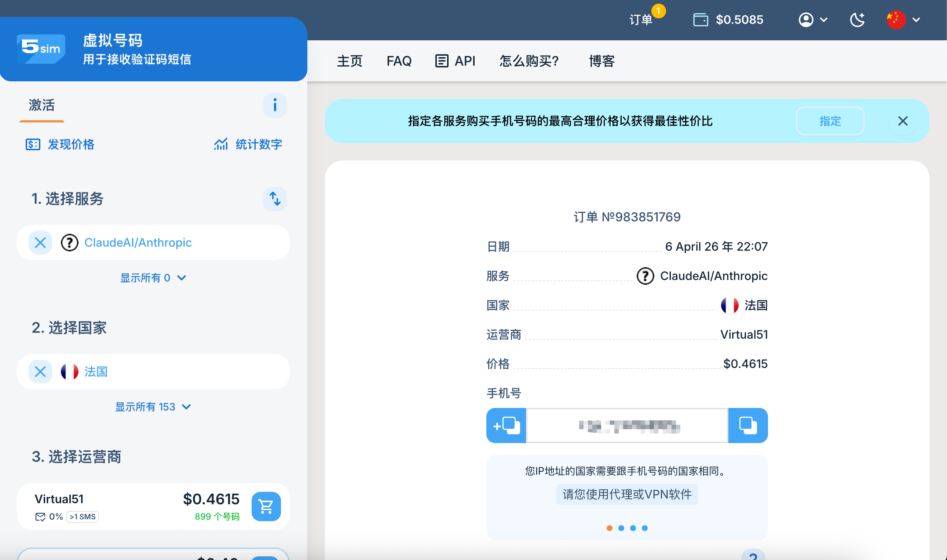Select the last blue carousel dot

pos(644,528)
